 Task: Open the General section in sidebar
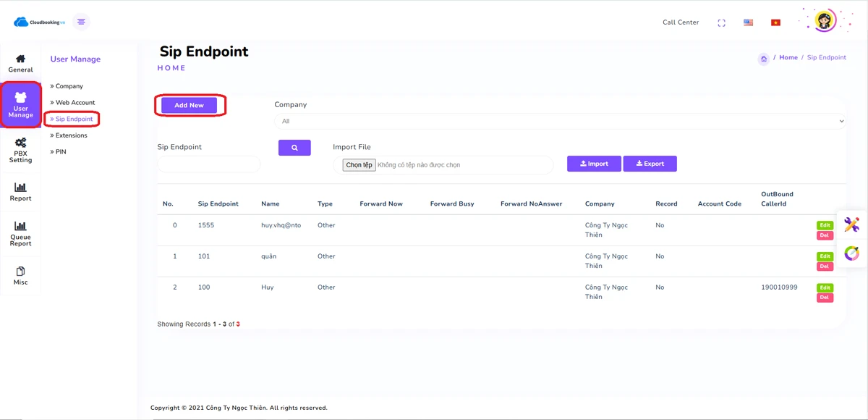click(20, 64)
